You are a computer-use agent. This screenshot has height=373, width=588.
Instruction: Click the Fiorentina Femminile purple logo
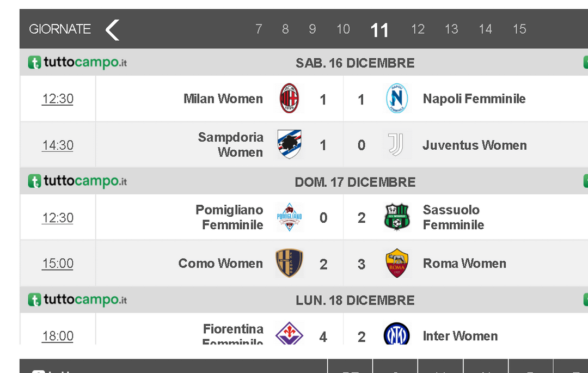289,334
